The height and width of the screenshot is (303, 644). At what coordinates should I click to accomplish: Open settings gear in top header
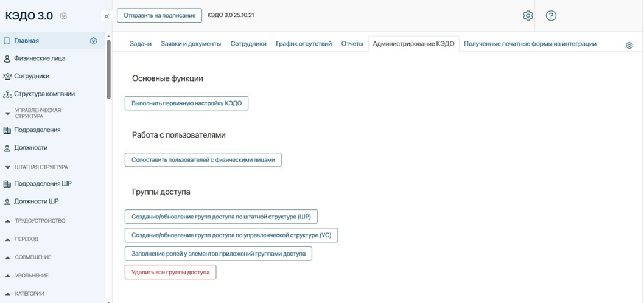click(x=528, y=16)
